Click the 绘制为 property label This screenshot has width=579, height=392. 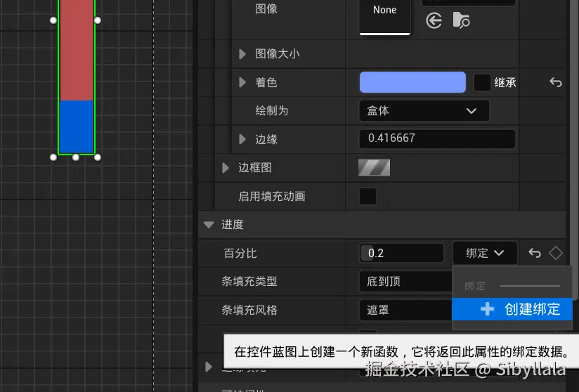[271, 111]
